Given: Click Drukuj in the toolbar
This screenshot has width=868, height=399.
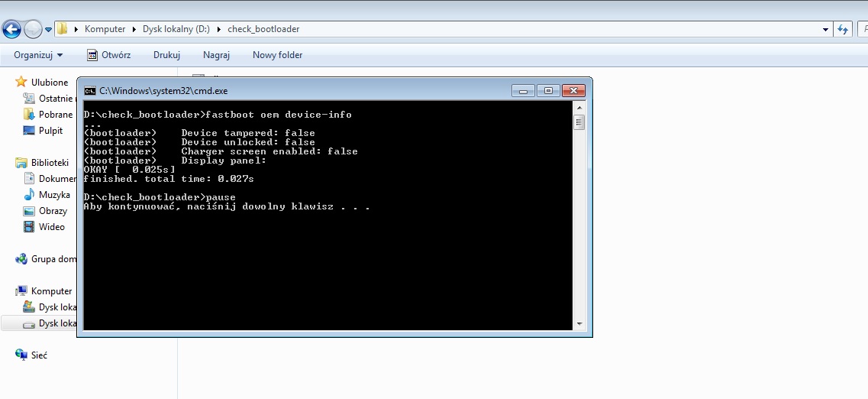Looking at the screenshot, I should pos(166,55).
